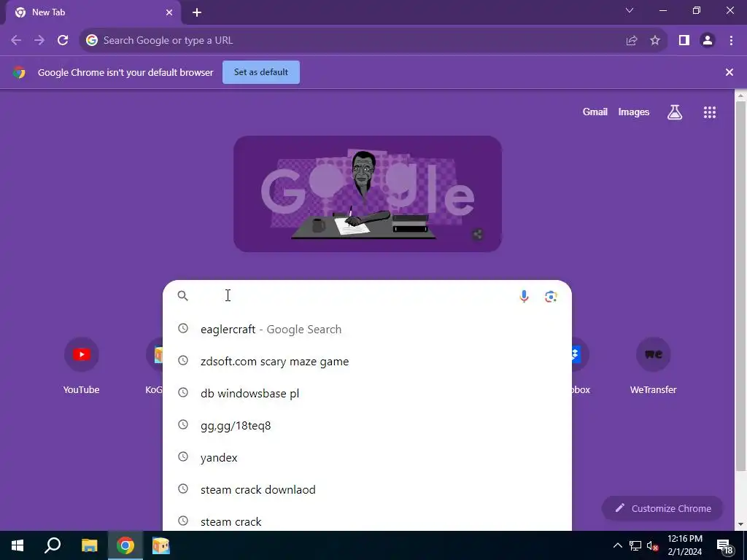Viewport: 747px width, 560px height.
Task: Select steam crack downlaod suggestion
Action: (x=367, y=489)
